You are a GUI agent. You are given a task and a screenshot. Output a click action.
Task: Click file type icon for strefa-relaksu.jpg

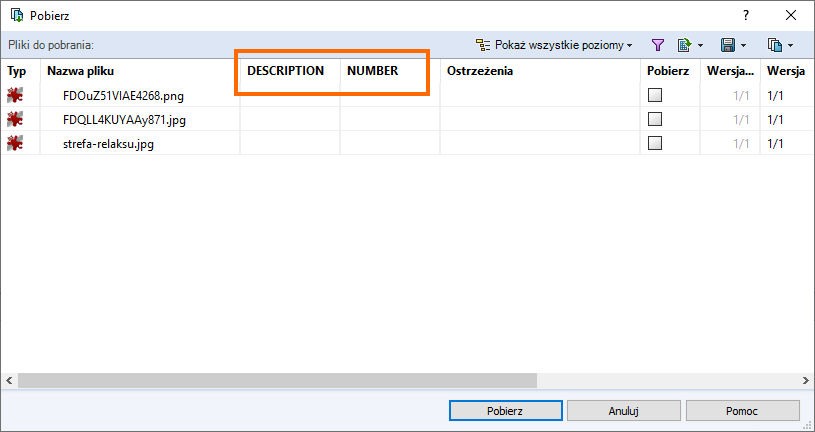(x=15, y=144)
